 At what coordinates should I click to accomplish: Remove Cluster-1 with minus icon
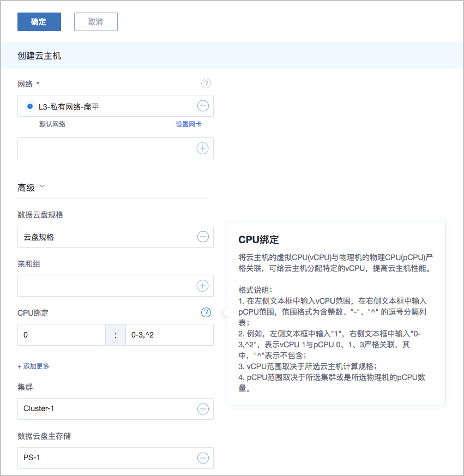[203, 409]
